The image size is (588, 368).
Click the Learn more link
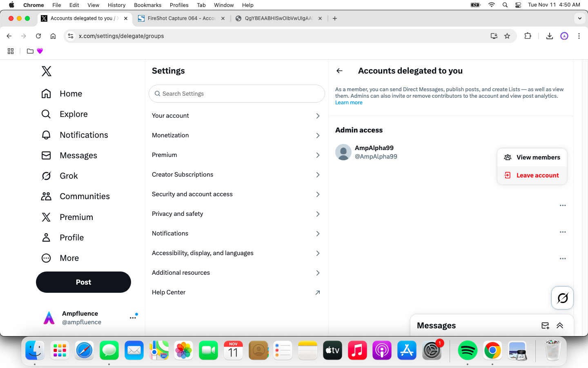point(349,103)
